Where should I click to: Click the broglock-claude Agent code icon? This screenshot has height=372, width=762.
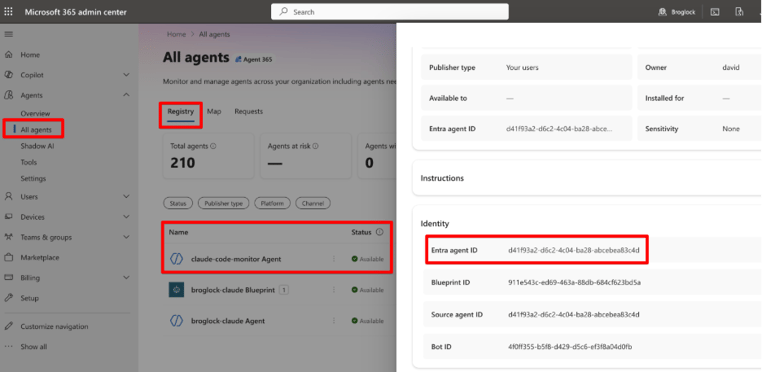click(176, 321)
